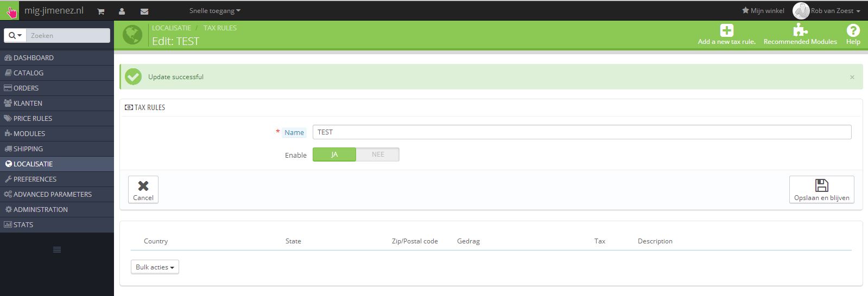Open Recommended Modules puzzle icon
Image resolution: width=868 pixels, height=296 pixels.
pyautogui.click(x=800, y=30)
